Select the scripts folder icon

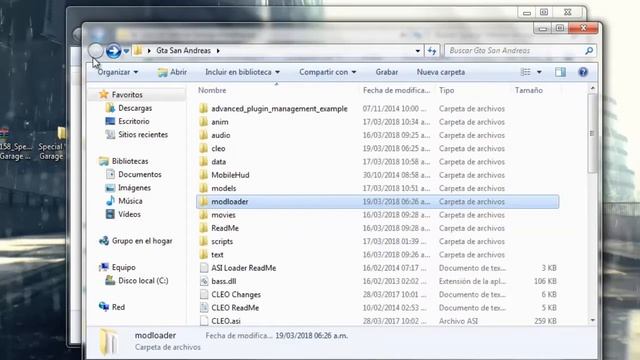204,241
